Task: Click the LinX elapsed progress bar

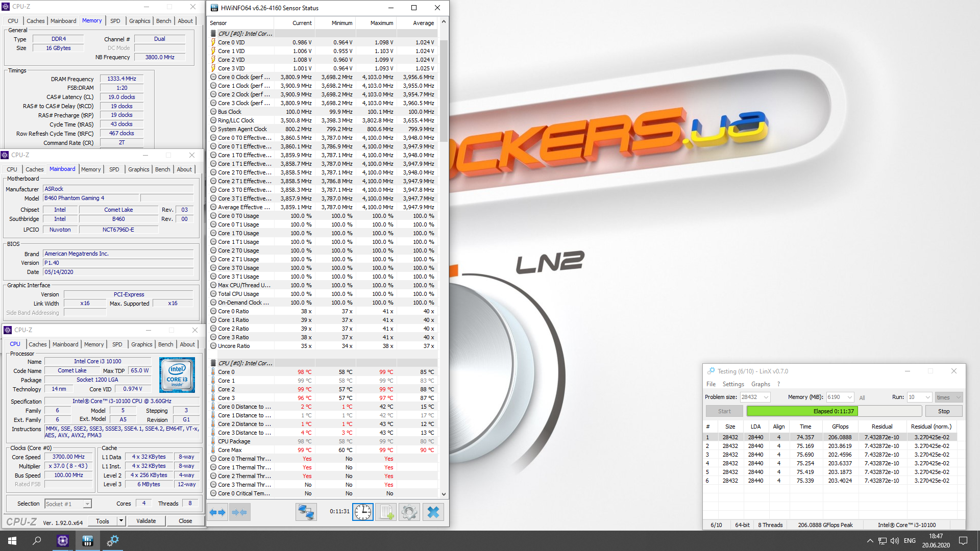Action: (834, 411)
